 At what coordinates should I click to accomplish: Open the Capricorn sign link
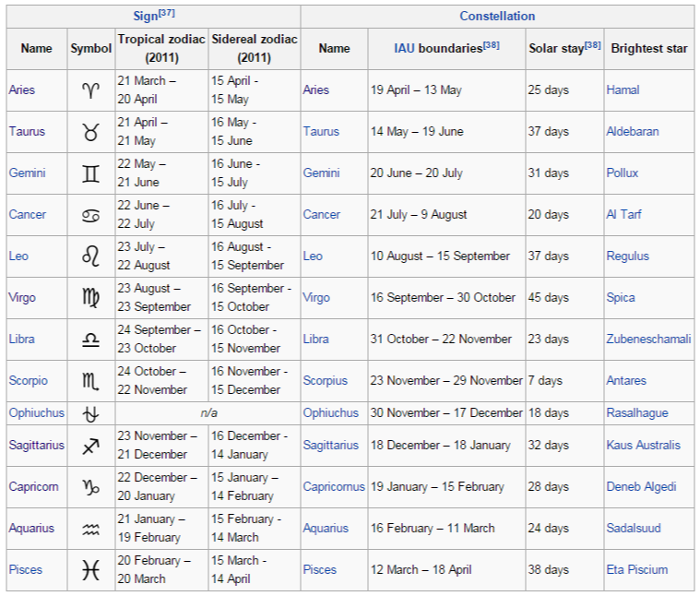point(33,486)
